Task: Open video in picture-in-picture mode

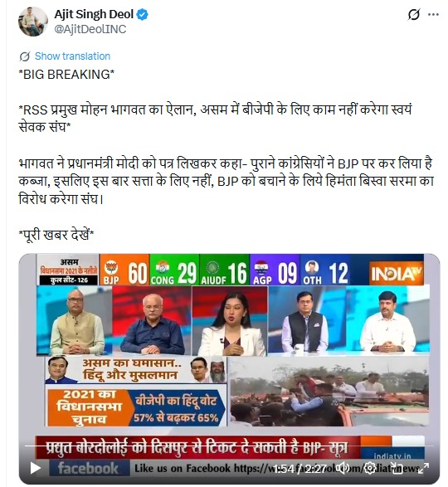Action: click(397, 468)
